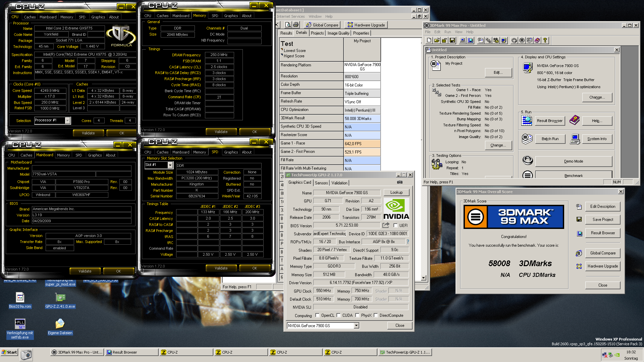Click the camera icon next to Start button

point(26,355)
